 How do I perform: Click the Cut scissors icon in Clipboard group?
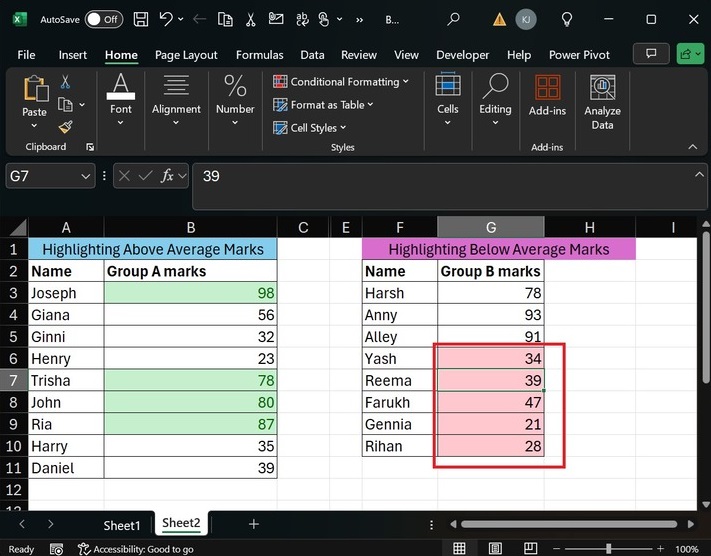[65, 82]
